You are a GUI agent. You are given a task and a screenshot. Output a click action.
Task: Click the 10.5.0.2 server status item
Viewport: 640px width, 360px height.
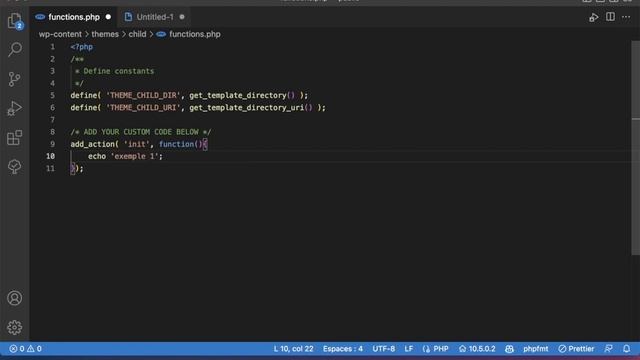click(x=477, y=349)
